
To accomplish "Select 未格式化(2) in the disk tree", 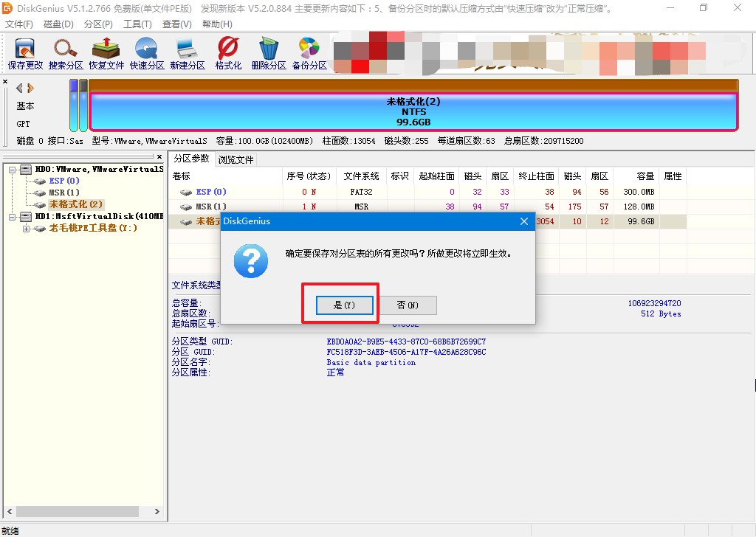I will 76,204.
